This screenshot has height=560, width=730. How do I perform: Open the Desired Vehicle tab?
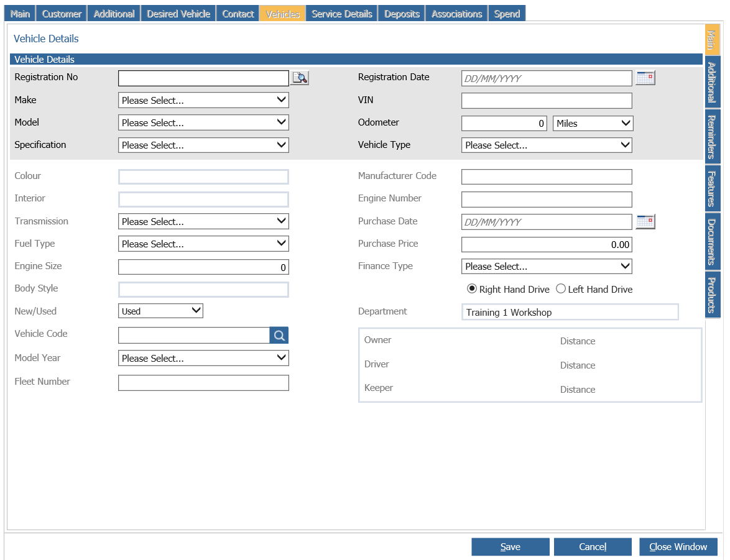(x=178, y=14)
